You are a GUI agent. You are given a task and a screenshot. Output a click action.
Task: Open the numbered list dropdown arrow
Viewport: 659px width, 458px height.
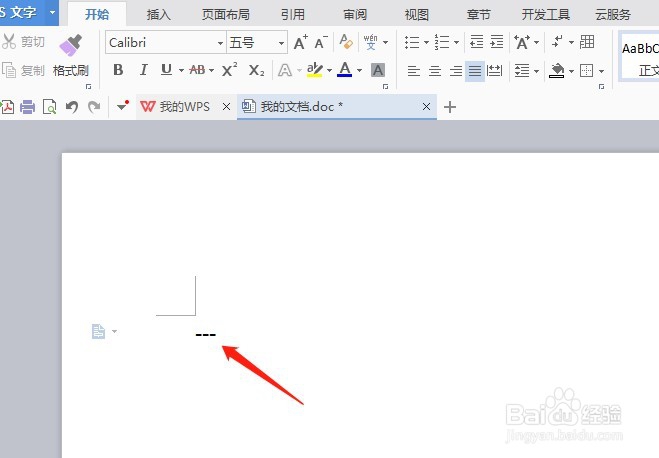[456, 42]
